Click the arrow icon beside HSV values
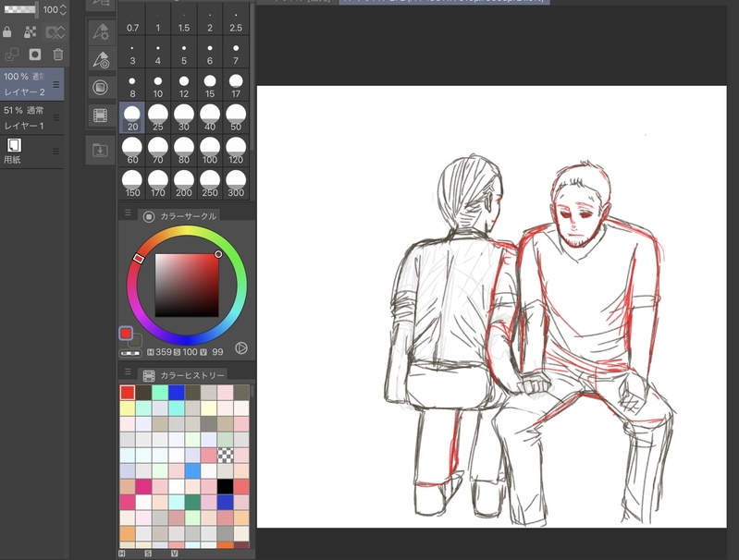 tap(241, 348)
